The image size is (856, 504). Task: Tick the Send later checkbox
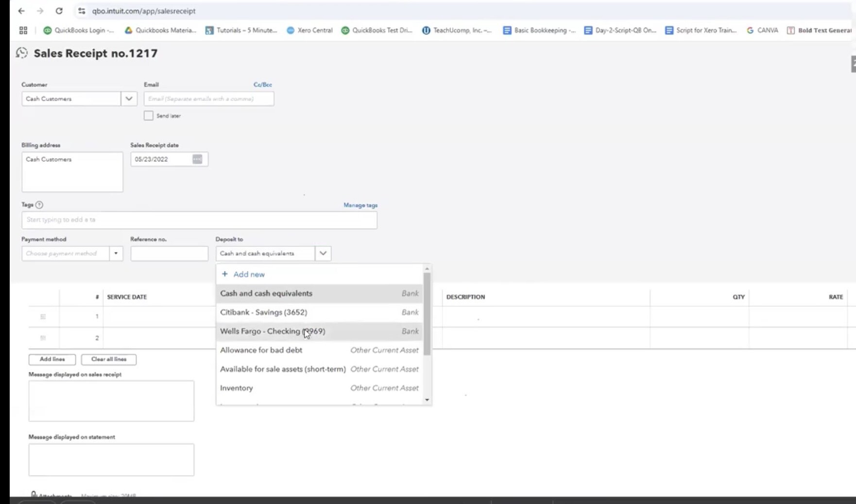[149, 116]
